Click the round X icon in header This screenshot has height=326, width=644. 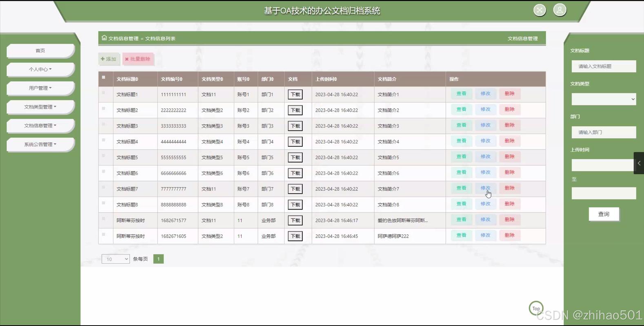pos(540,10)
